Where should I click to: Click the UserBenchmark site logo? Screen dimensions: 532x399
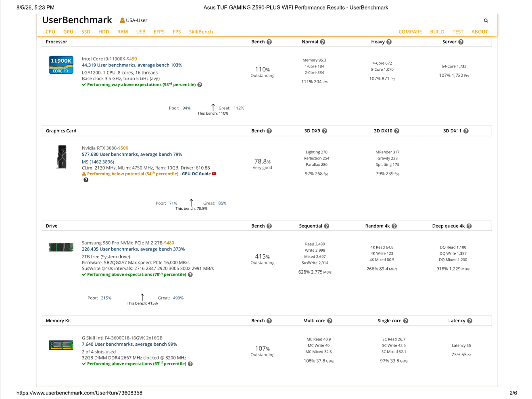tap(77, 20)
